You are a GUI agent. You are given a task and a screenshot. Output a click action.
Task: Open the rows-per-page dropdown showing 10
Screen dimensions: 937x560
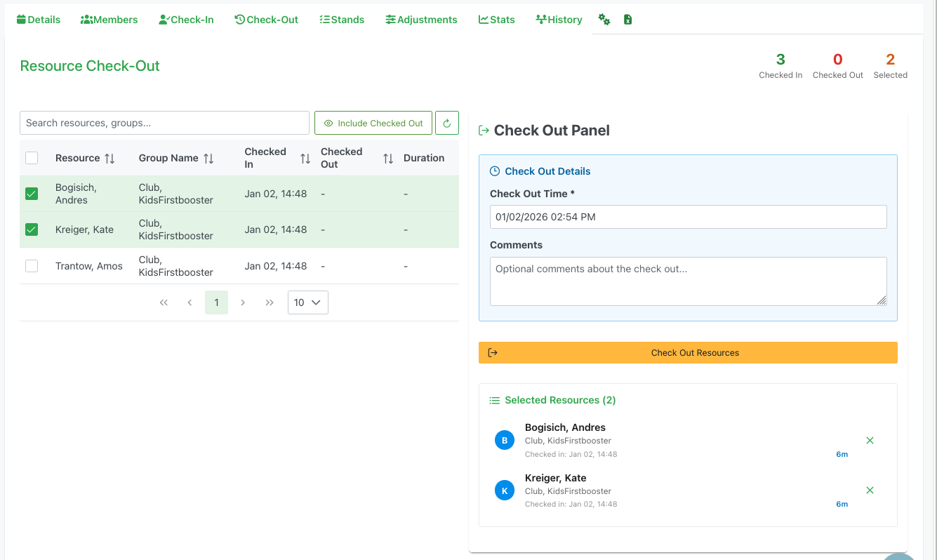(x=307, y=302)
